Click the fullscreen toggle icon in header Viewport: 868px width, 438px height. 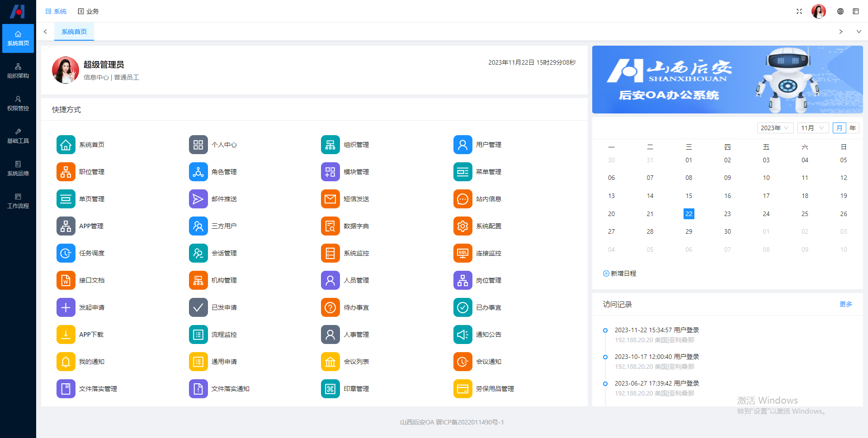coord(799,11)
